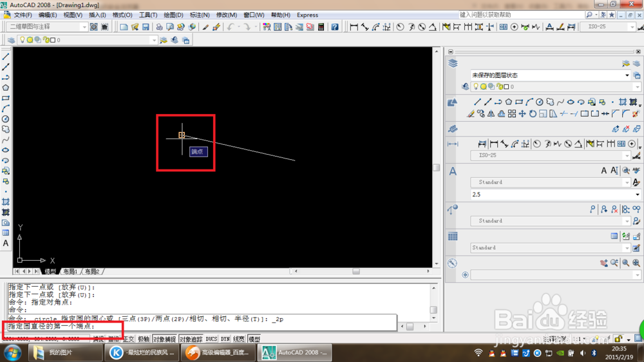Switch to the 布局1 layout tab
The height and width of the screenshot is (362, 644).
tap(70, 271)
